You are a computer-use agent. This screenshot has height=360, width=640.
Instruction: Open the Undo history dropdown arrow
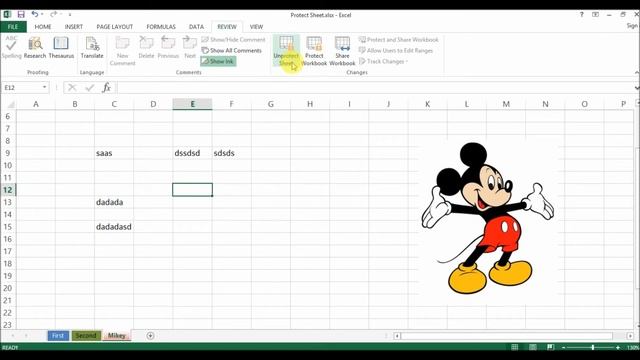pos(42,15)
